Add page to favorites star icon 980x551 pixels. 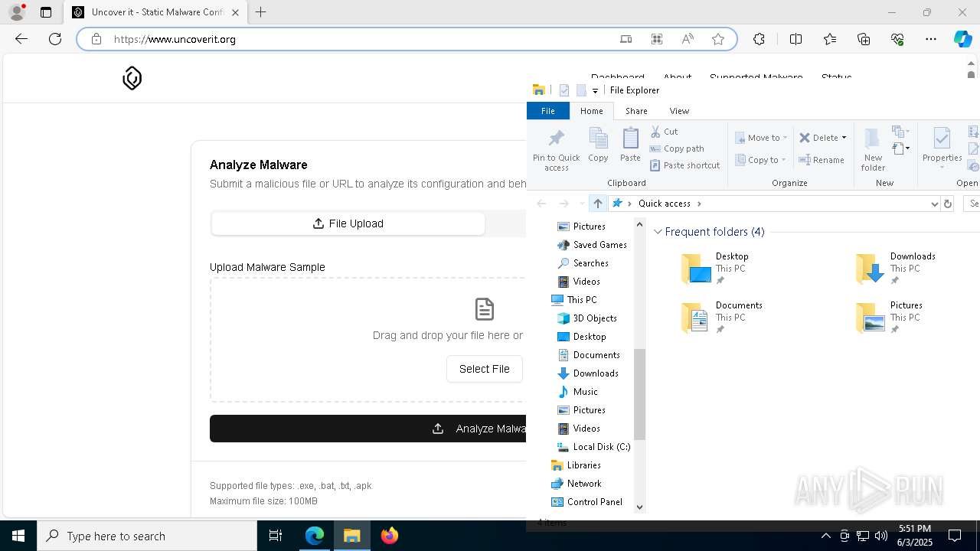pyautogui.click(x=718, y=39)
